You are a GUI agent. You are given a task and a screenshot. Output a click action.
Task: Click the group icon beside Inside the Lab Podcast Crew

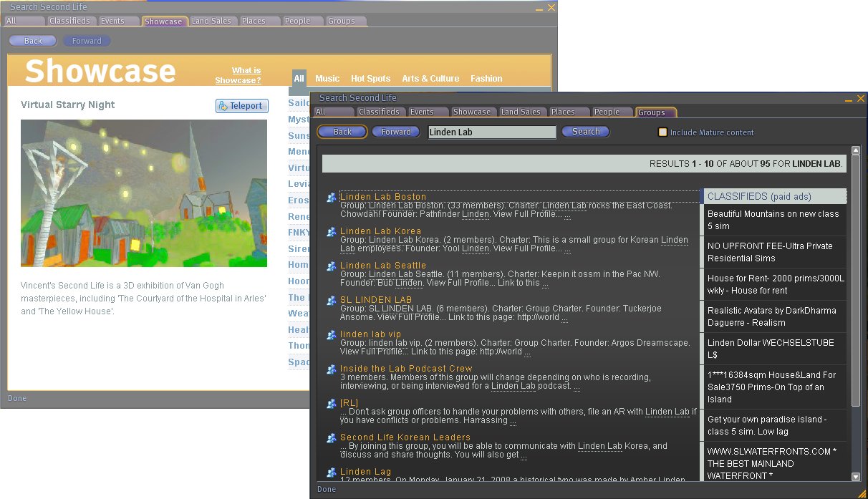point(331,369)
